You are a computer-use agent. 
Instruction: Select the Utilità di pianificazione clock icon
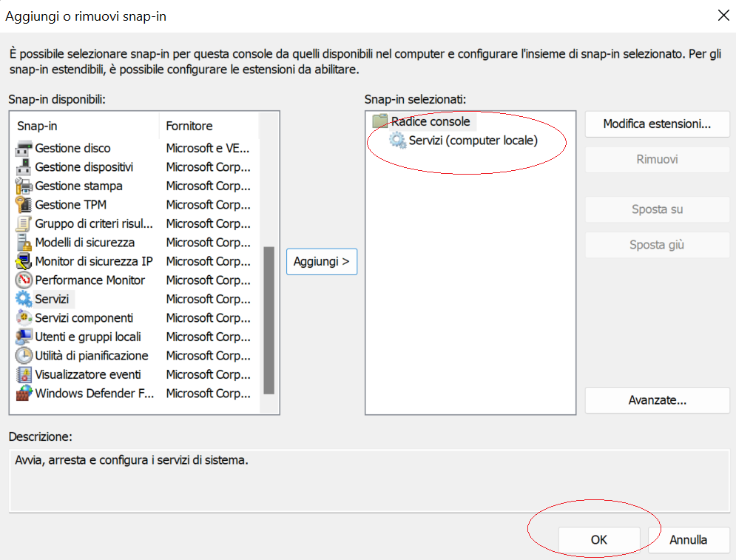coord(24,355)
